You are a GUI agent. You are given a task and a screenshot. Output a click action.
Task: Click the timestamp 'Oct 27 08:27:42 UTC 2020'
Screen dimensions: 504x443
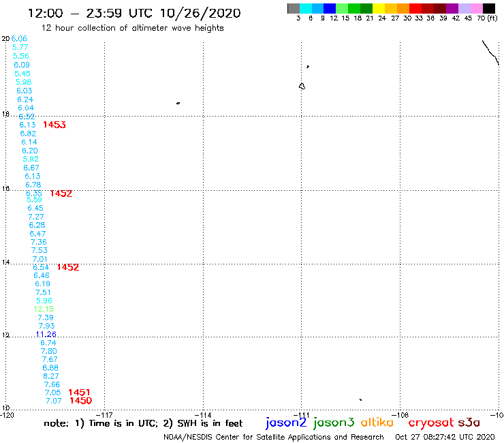click(x=445, y=437)
